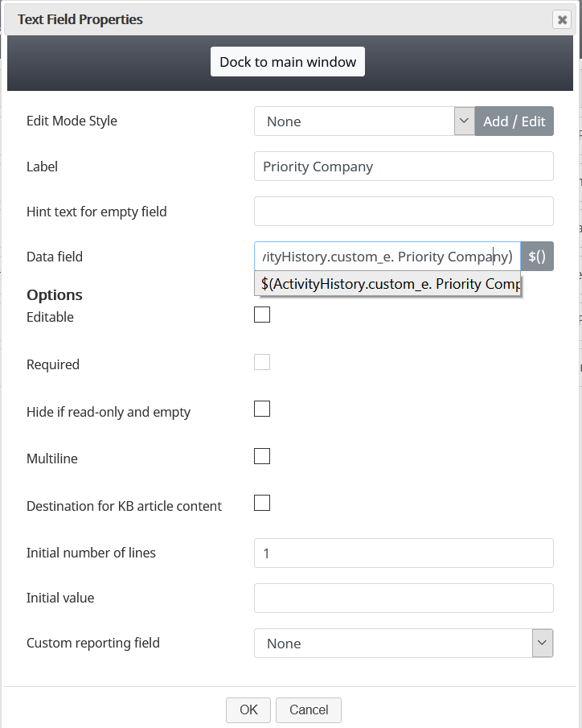Enable the Multiline checkbox

[262, 456]
